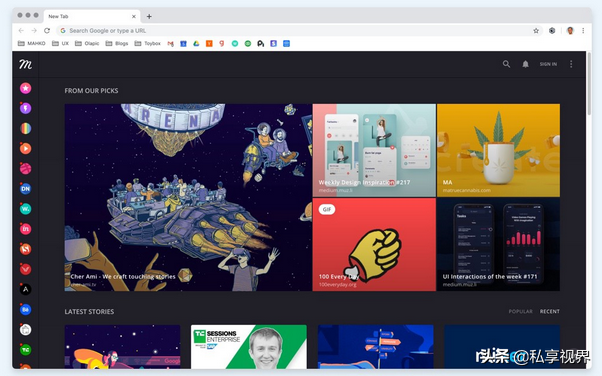
Task: Open first latest story with pink bird
Action: pyautogui.click(x=122, y=347)
